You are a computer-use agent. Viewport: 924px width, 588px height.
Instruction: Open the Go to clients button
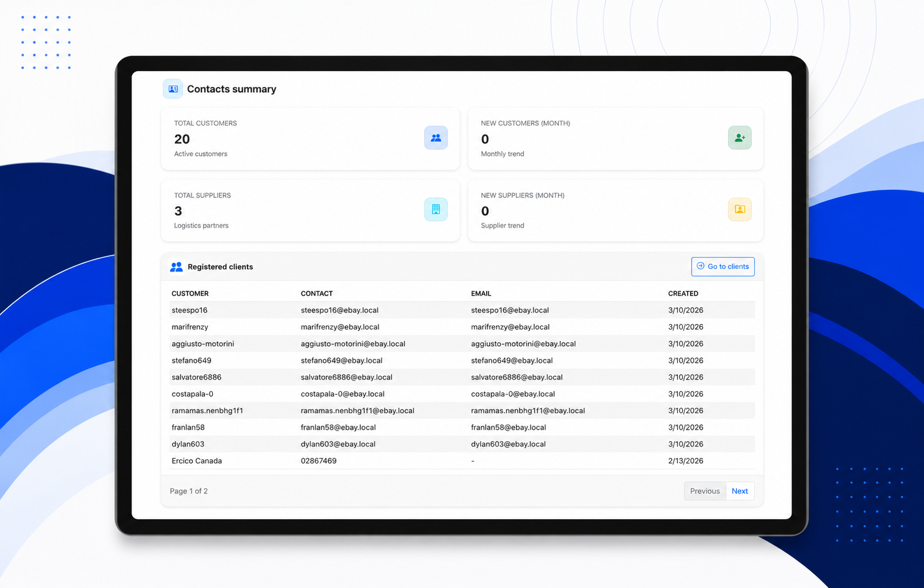pyautogui.click(x=722, y=266)
